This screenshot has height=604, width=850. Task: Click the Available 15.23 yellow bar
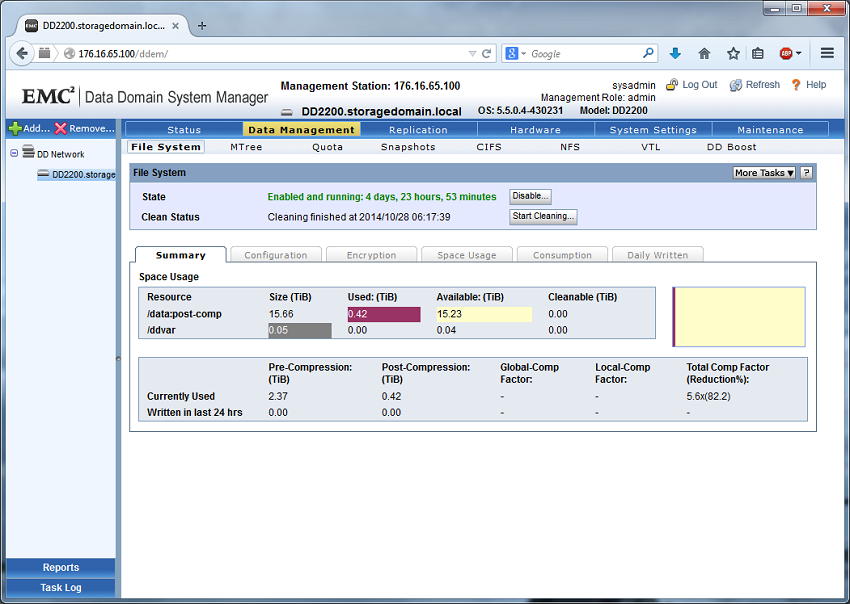[x=484, y=314]
